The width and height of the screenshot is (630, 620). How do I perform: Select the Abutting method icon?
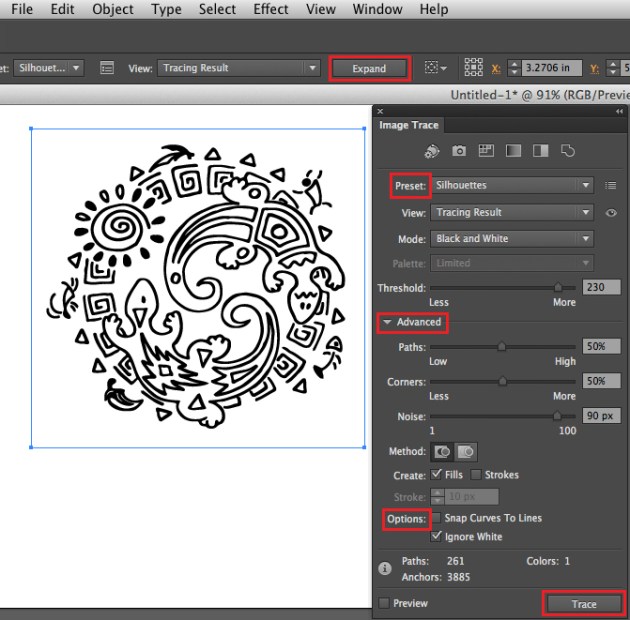441,452
